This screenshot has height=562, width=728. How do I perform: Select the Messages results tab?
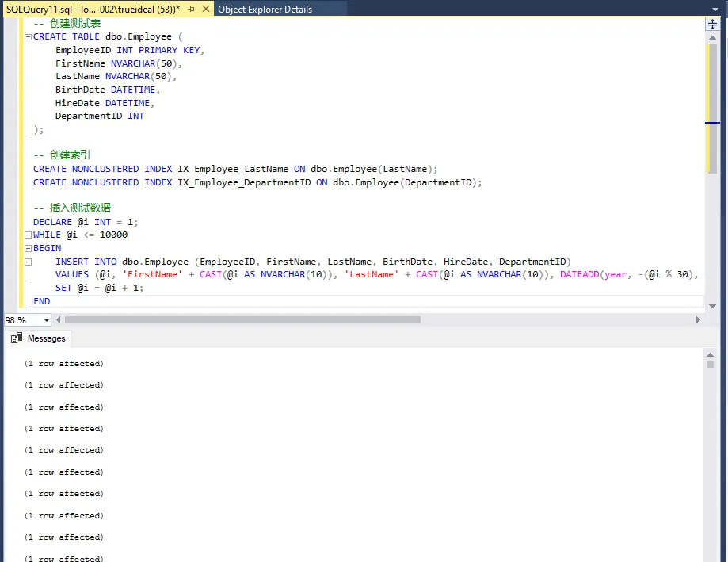pyautogui.click(x=46, y=338)
